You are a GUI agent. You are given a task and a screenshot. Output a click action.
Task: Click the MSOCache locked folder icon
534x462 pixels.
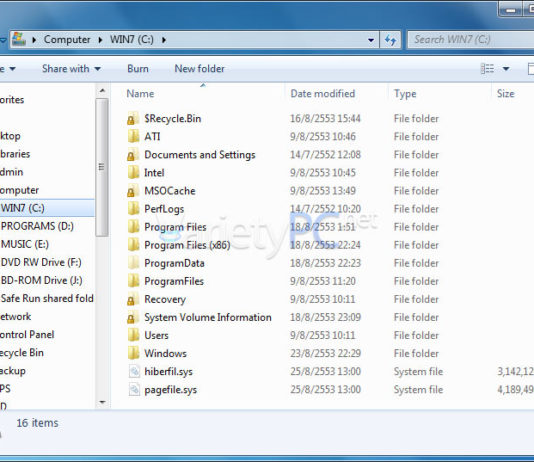click(x=133, y=191)
